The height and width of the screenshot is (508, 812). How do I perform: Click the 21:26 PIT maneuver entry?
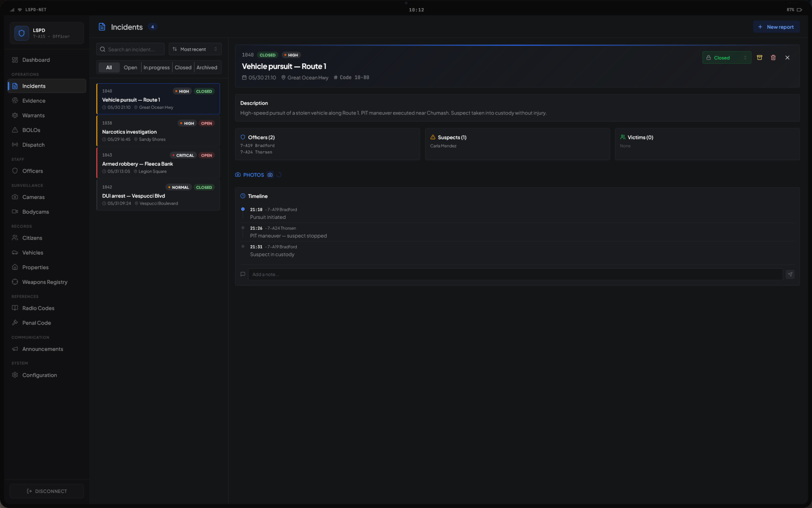(517, 232)
